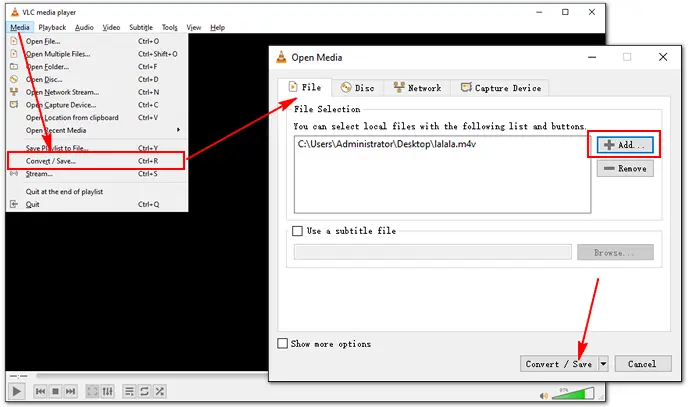Toggle fullscreen video icon
This screenshot has height=407, width=700.
(92, 391)
